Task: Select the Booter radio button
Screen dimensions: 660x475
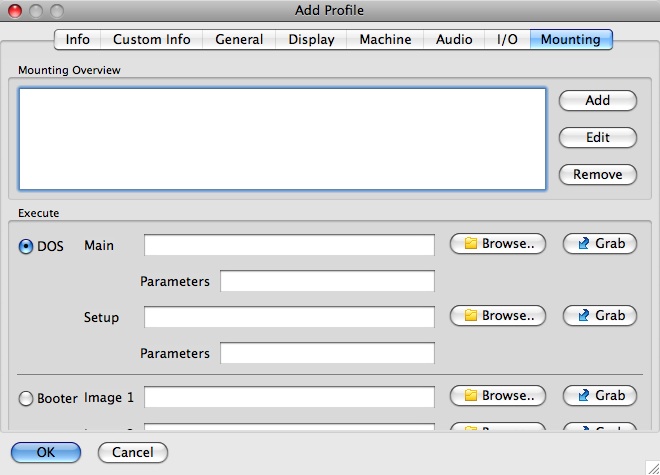Action: pos(26,398)
